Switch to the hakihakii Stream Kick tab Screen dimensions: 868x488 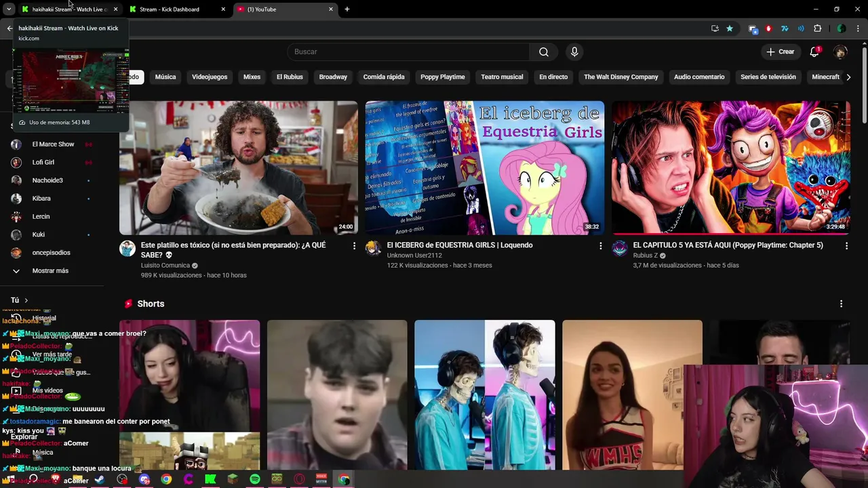pyautogui.click(x=69, y=9)
